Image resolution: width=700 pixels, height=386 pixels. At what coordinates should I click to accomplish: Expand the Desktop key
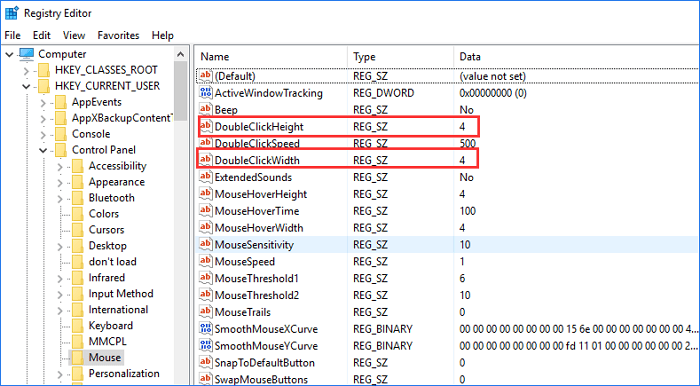[60, 246]
